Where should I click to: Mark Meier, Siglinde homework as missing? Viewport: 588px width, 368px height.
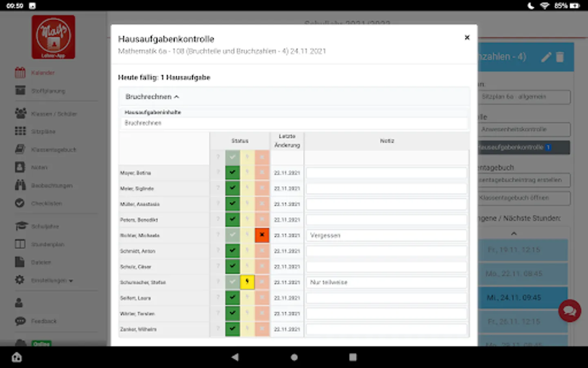click(x=262, y=188)
